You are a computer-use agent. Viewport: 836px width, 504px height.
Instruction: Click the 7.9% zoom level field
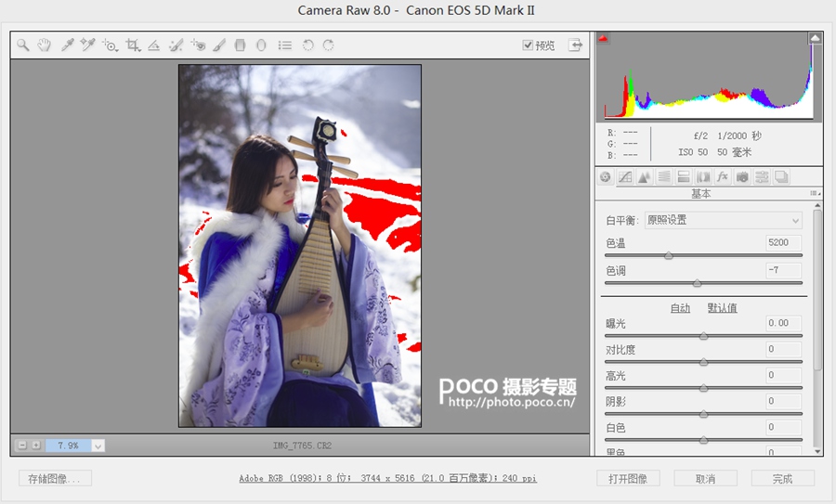[68, 446]
